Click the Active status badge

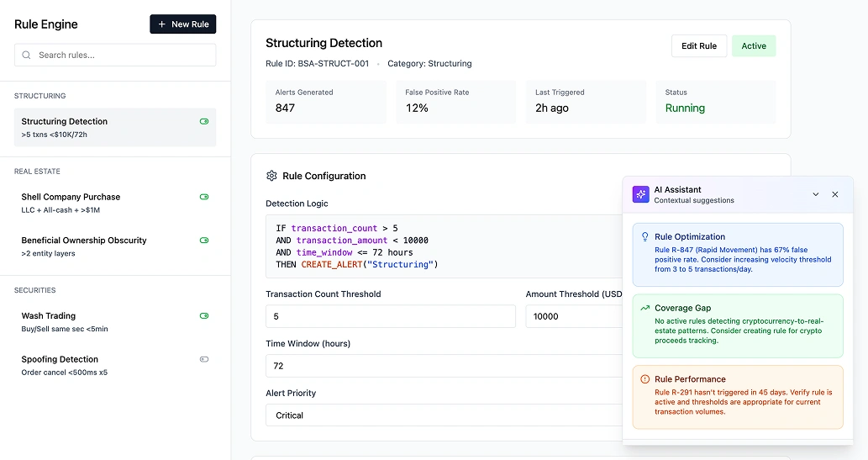pyautogui.click(x=753, y=46)
